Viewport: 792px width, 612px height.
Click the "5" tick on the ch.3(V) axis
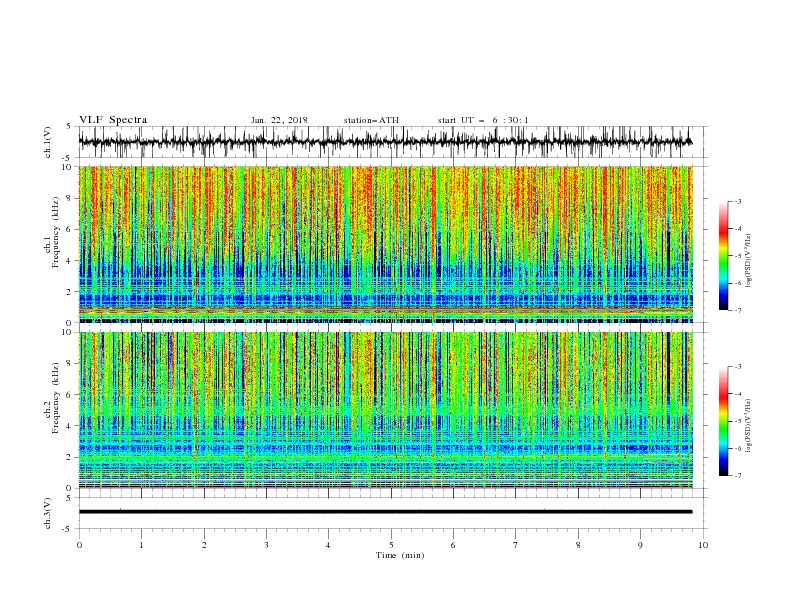point(69,498)
